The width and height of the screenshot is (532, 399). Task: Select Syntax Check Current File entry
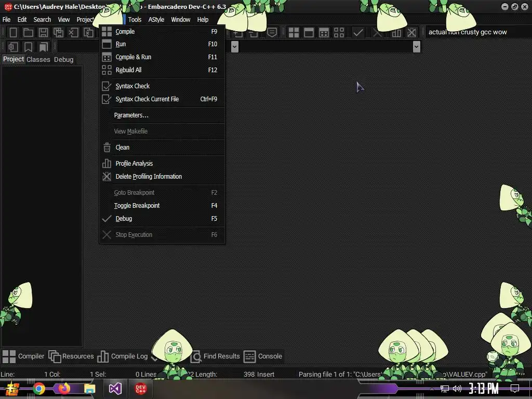162,99
